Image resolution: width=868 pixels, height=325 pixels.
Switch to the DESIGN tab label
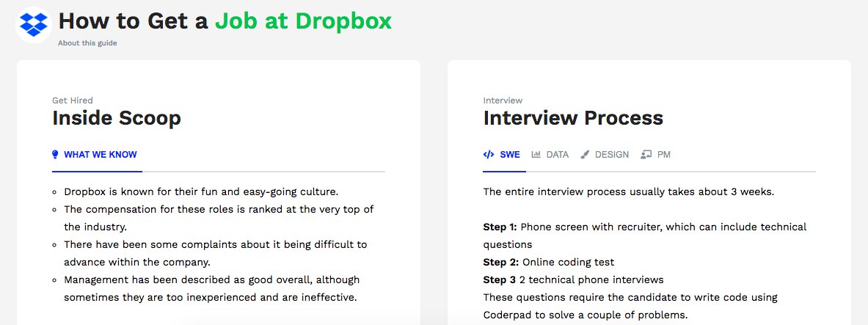point(612,155)
